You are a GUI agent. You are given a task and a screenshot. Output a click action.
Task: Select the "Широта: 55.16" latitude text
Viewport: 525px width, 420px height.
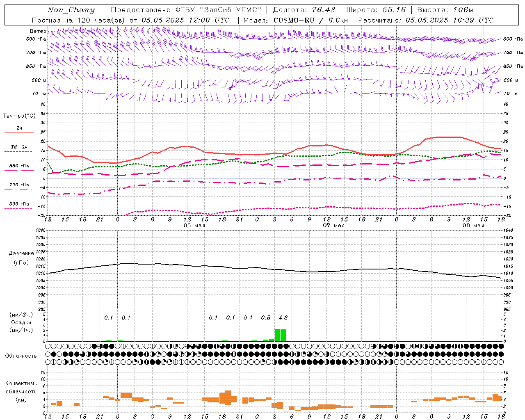(376, 10)
